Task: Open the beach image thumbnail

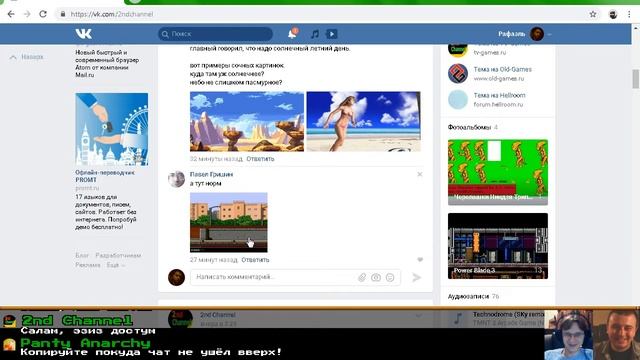Action: 363,121
